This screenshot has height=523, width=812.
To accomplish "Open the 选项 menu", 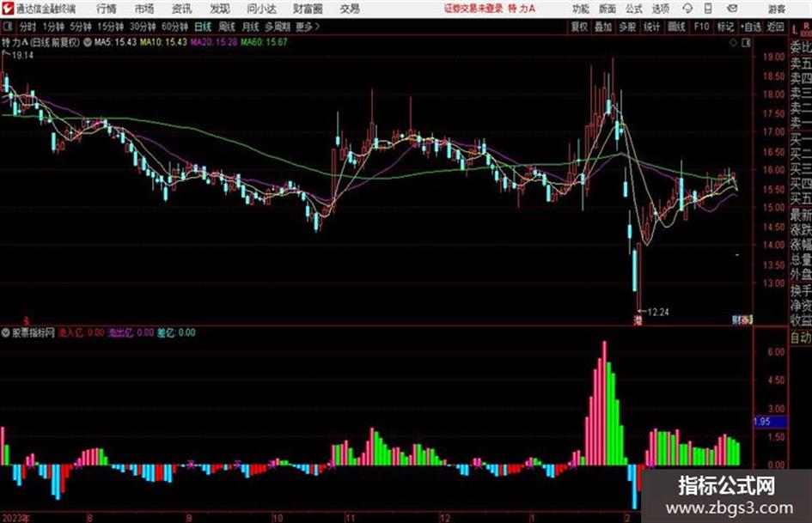I will pos(660,9).
